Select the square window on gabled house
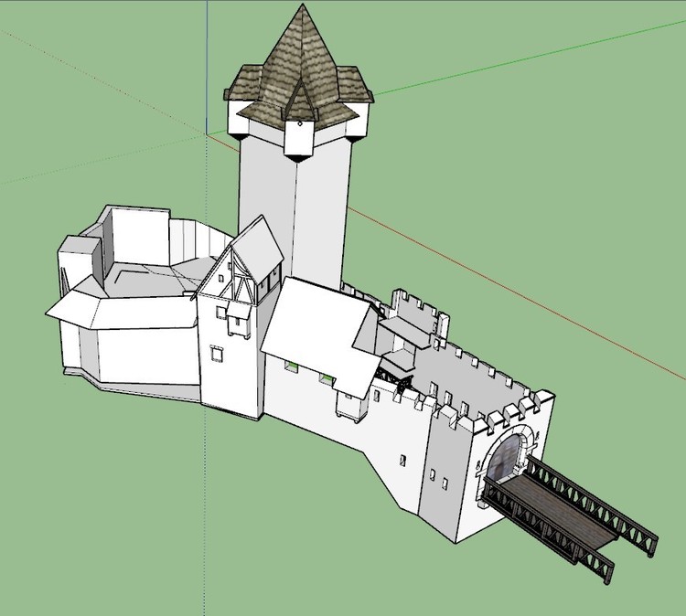686x616 pixels. point(216,354)
